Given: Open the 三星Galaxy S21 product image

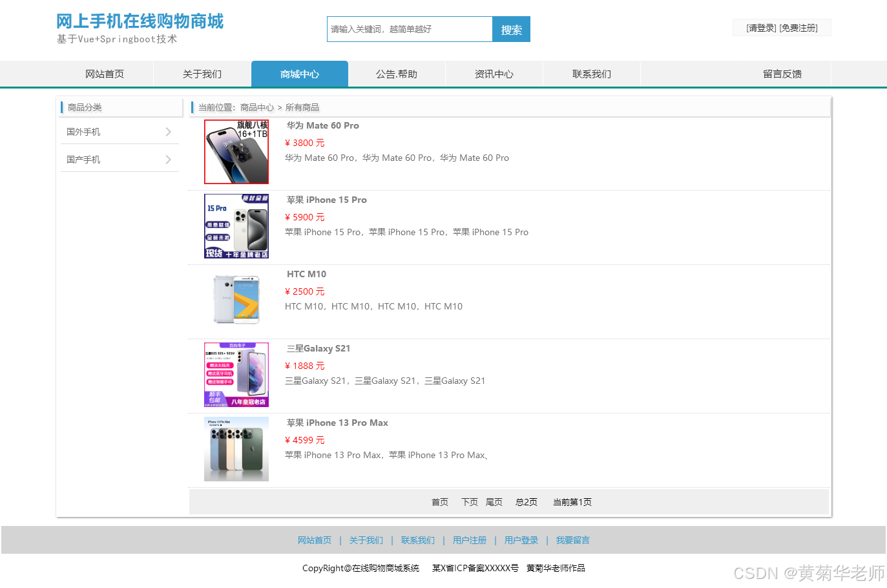Looking at the screenshot, I should (x=236, y=375).
